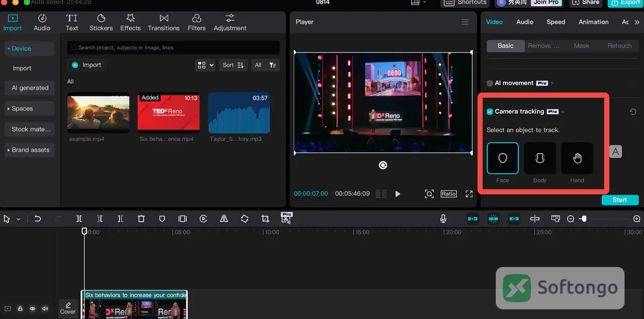This screenshot has height=319, width=644.
Task: Open the Transitions panel
Action: tap(164, 23)
